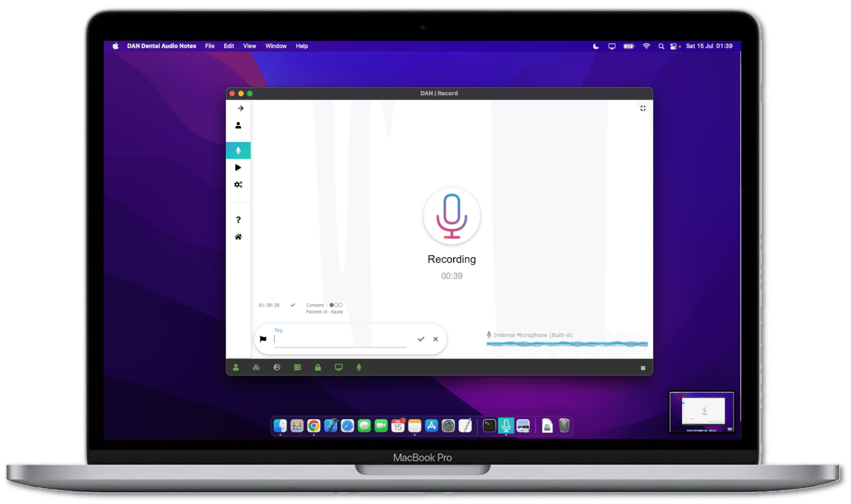Select the second Consent radio circle
The width and height of the screenshot is (851, 504).
click(x=336, y=305)
